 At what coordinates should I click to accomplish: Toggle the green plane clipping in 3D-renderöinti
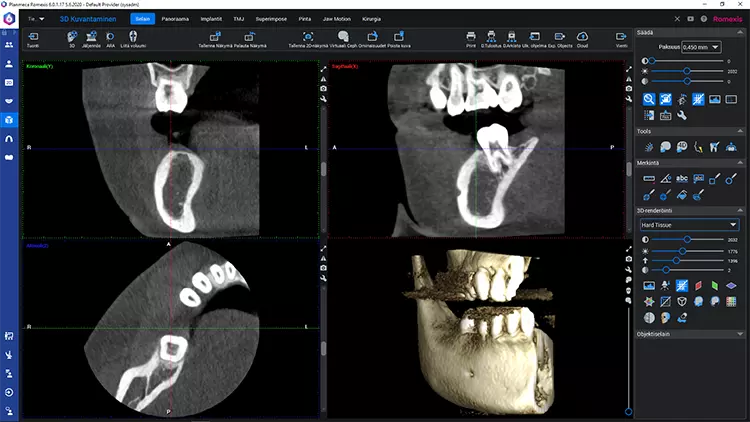(715, 286)
